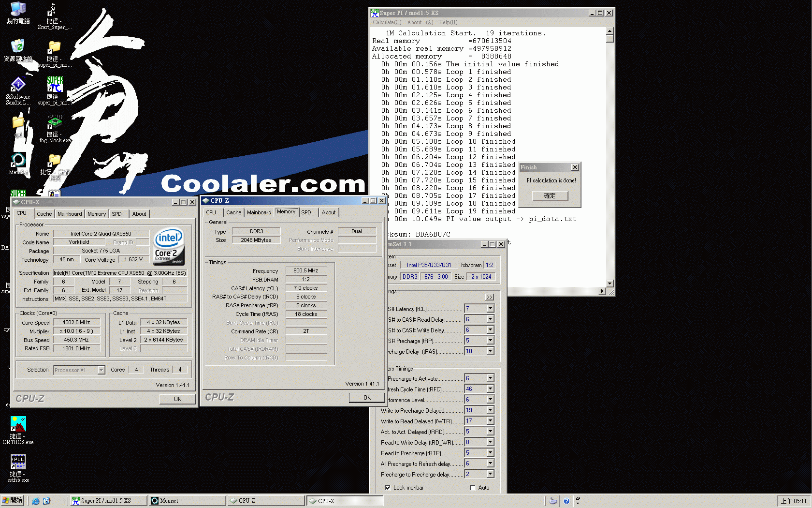The height and width of the screenshot is (508, 812).
Task: Open the Read to Precharge (tRTP) dropdown
Action: click(490, 453)
